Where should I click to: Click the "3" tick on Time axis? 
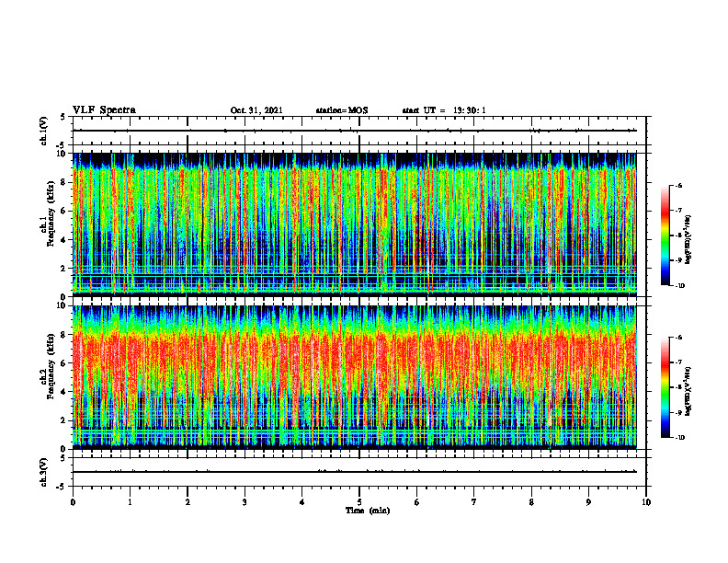245,502
